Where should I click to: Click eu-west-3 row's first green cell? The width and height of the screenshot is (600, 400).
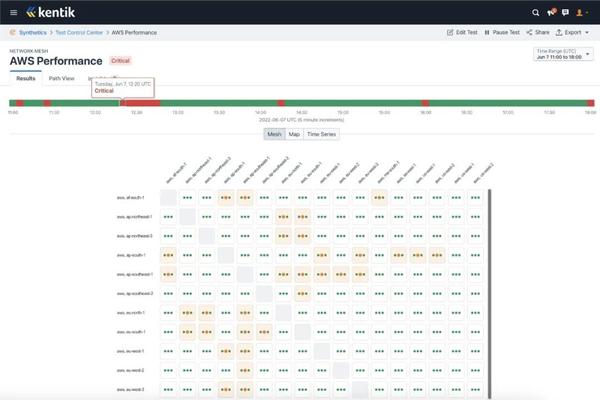168,389
